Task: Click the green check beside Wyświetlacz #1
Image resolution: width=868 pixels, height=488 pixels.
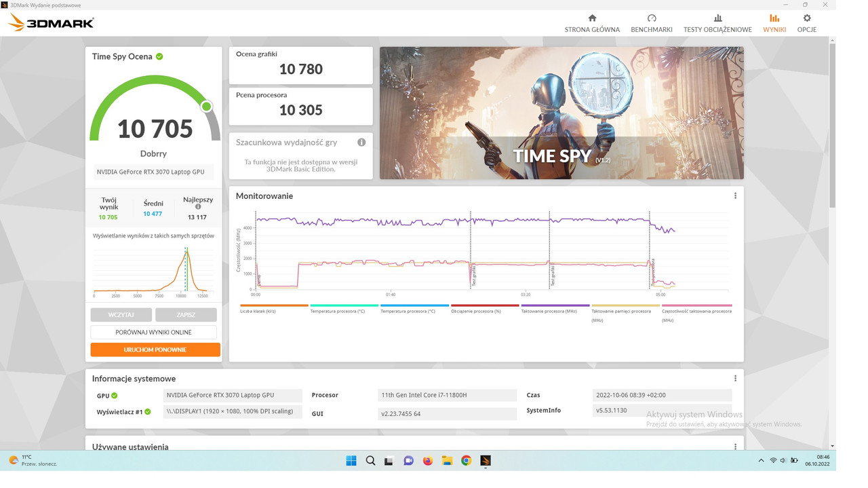Action: click(x=147, y=411)
